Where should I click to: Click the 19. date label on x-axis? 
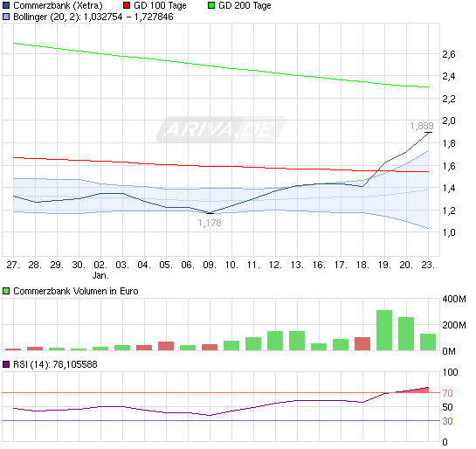(x=385, y=265)
